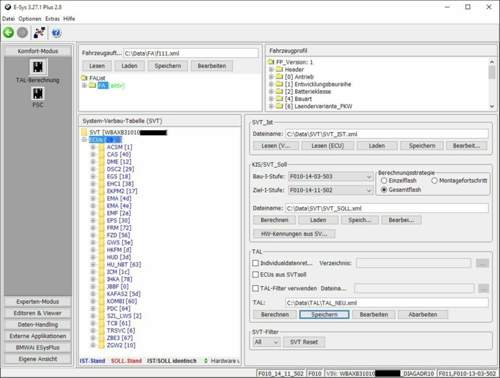Click the grey forward arrow toolbar icon
This screenshot has height=378, width=500.
coord(22,33)
